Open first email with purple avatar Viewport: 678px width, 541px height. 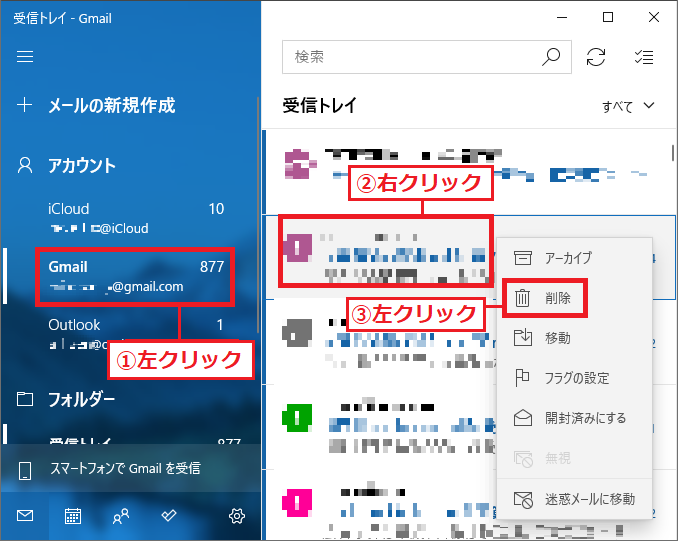[x=467, y=171]
